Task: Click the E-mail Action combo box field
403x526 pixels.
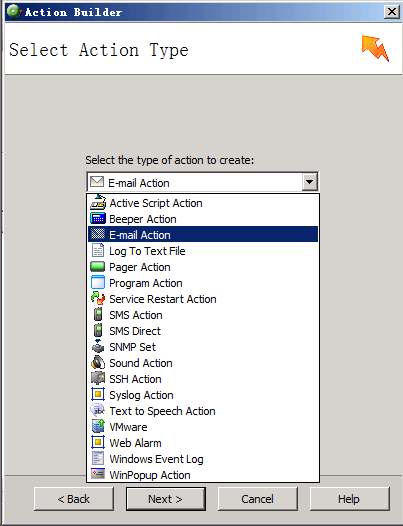Action: pos(202,182)
